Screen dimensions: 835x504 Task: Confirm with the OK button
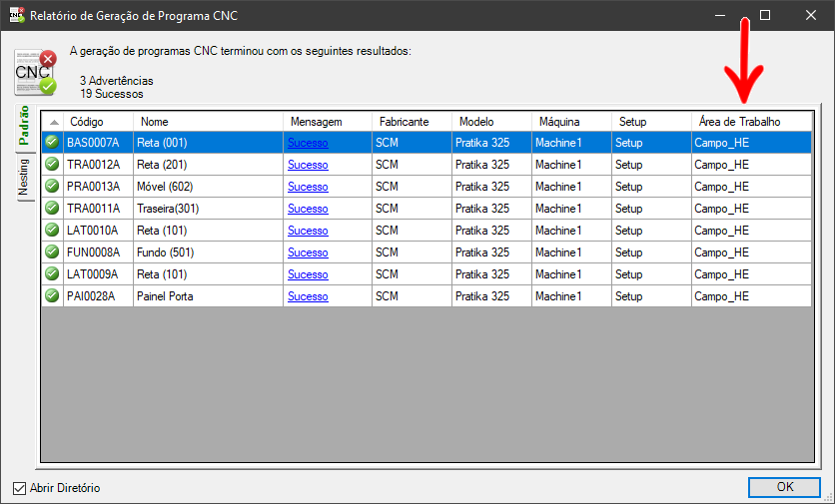click(784, 487)
